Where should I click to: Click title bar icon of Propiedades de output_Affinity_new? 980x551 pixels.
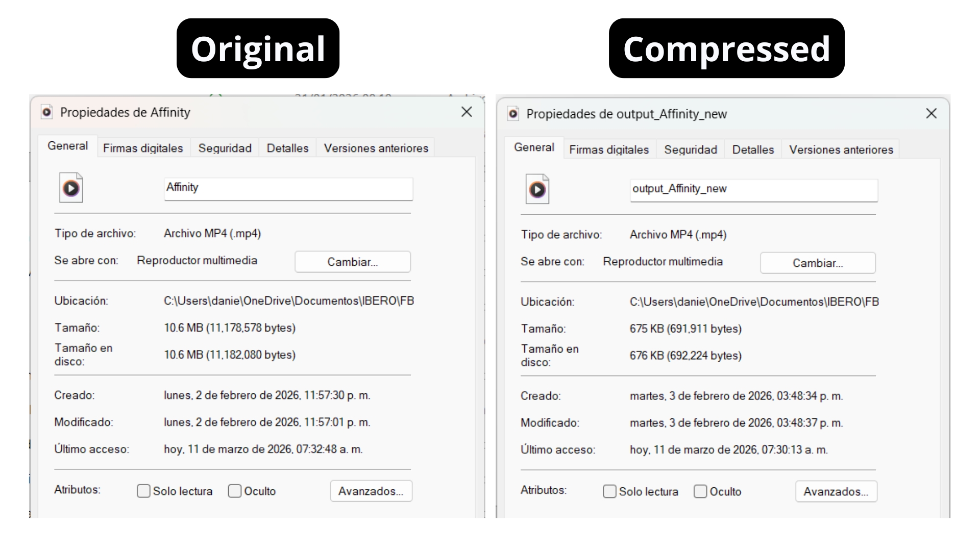coord(513,114)
